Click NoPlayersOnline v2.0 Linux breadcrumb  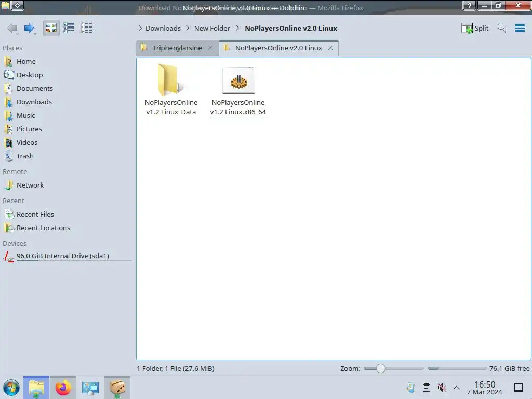click(x=291, y=28)
